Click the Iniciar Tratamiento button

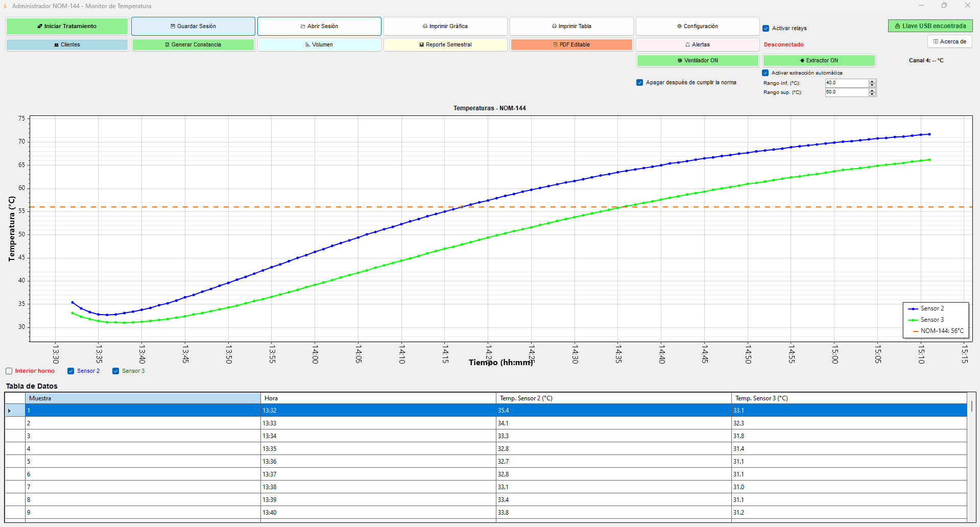click(x=67, y=26)
